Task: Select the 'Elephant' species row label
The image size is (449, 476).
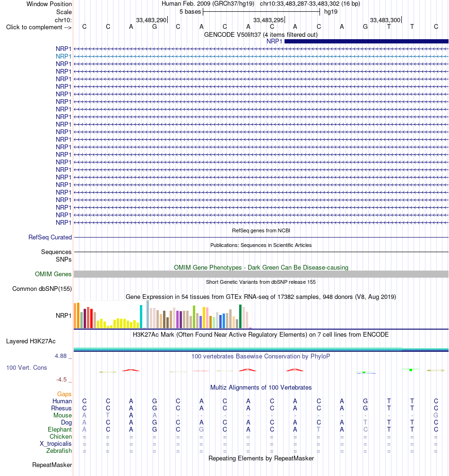Action: [60, 429]
